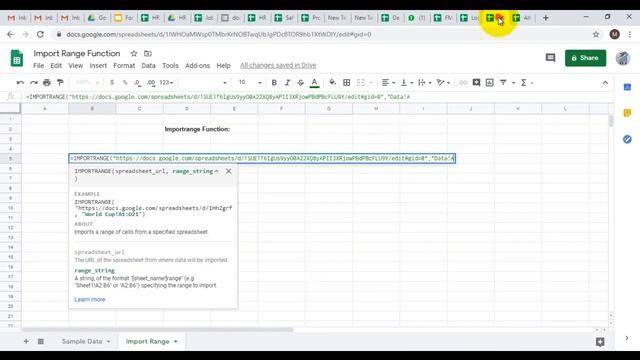Open the Help menu
This screenshot has height=360, width=640.
point(223,65)
